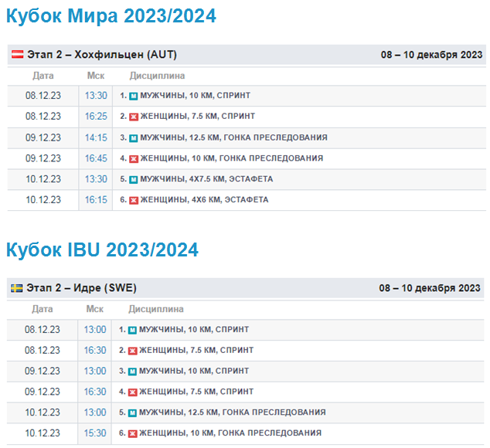Image resolution: width=490 pixels, height=448 pixels.
Task: Select Idre race 3 МУЖЧИНЫ, 10 КМ, СПРИНТ
Action: pos(194,372)
